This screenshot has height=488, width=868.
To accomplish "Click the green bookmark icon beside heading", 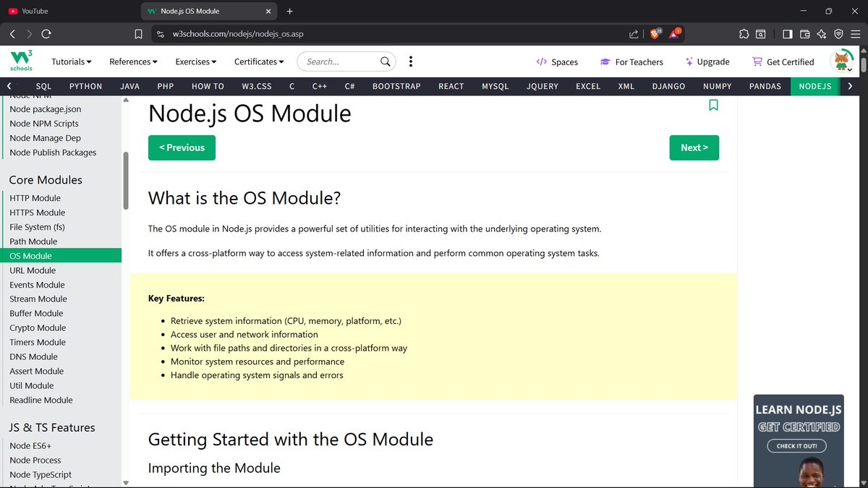I will (x=713, y=106).
